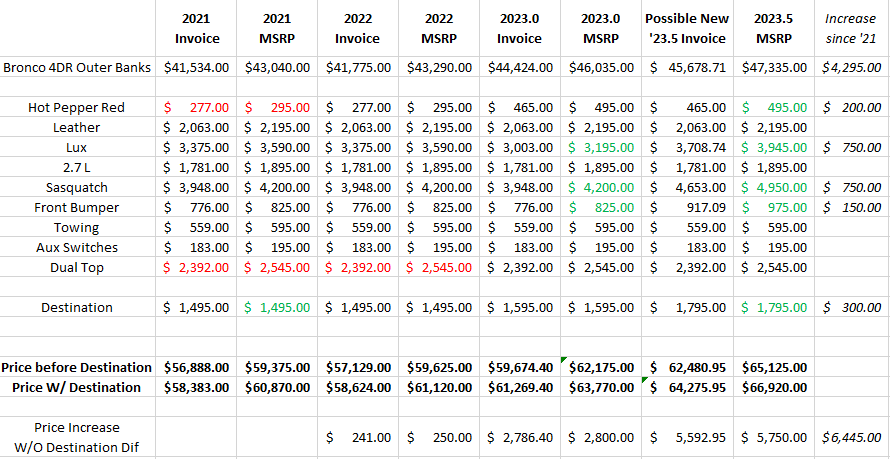Click the $62,175.00 cell with comment marker

(602, 367)
